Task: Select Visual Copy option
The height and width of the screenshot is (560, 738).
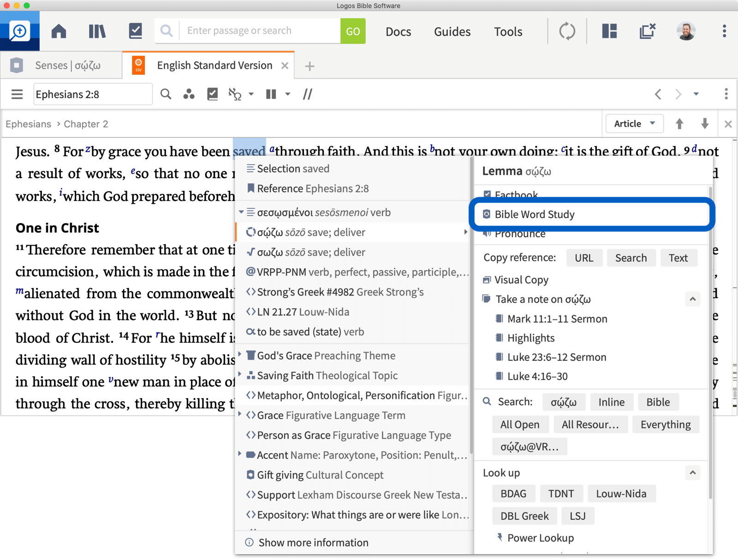Action: coord(521,280)
